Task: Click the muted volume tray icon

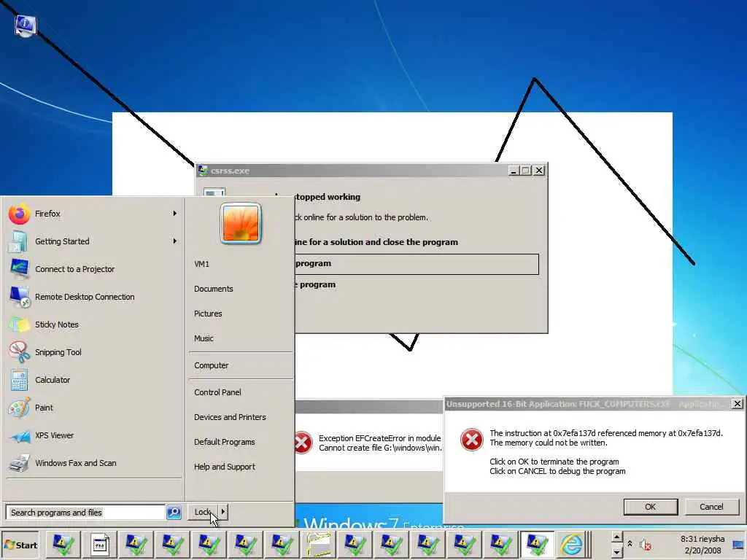Action: pos(645,544)
